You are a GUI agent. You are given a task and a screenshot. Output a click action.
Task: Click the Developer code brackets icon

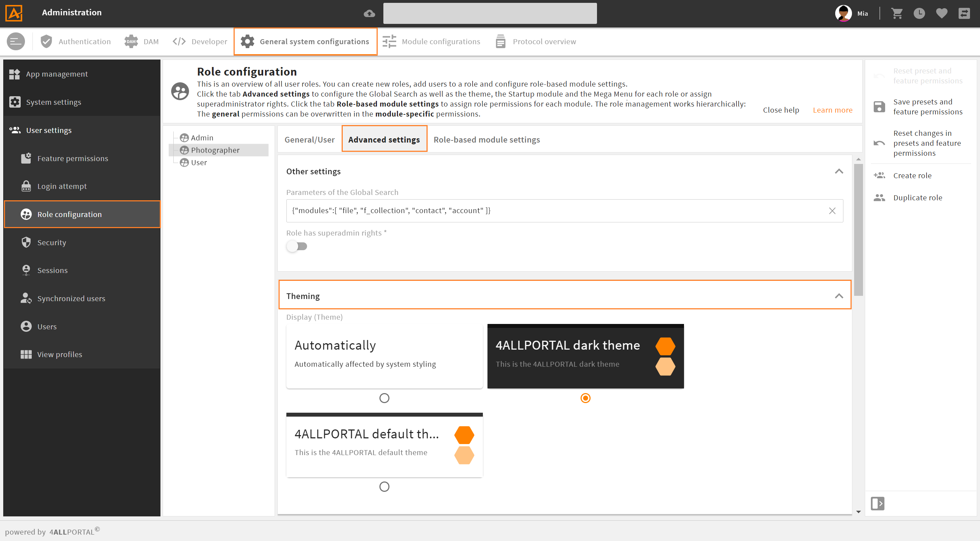179,41
